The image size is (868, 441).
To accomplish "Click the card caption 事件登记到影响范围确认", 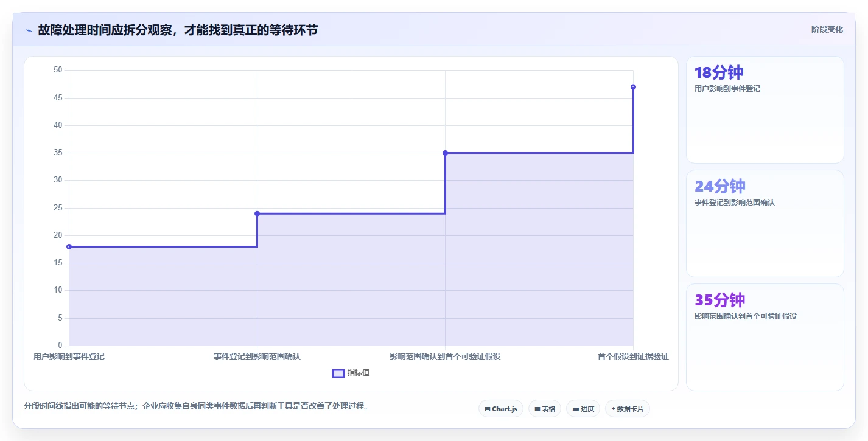I will click(x=735, y=203).
